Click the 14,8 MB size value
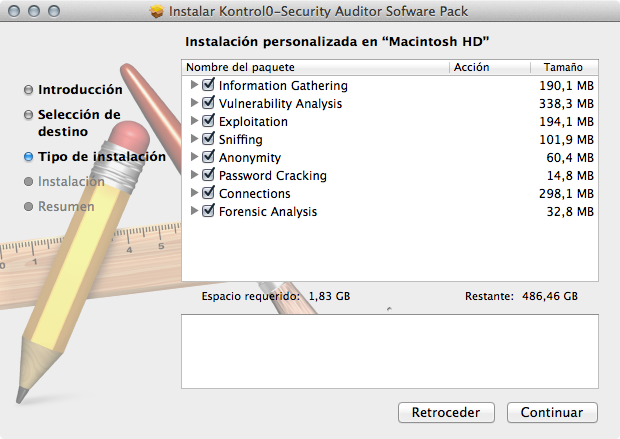This screenshot has width=620, height=439. [570, 176]
